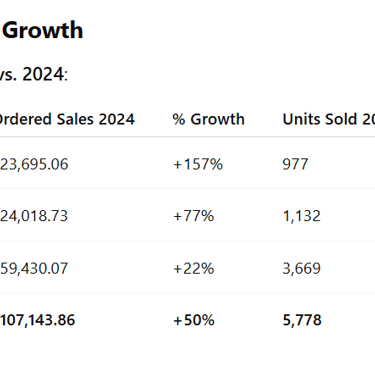This screenshot has width=375, height=366.
Task: Click the +22% growth value
Action: tap(193, 268)
